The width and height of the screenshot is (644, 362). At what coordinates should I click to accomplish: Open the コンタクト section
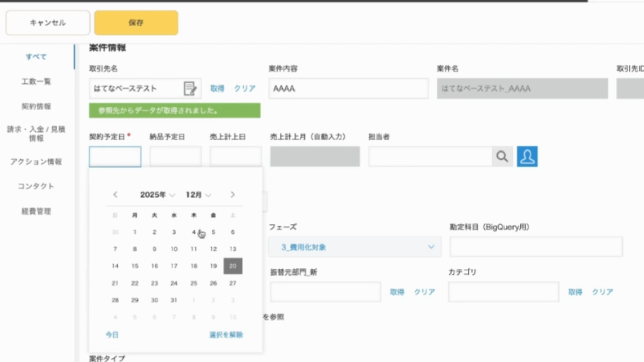(36, 186)
